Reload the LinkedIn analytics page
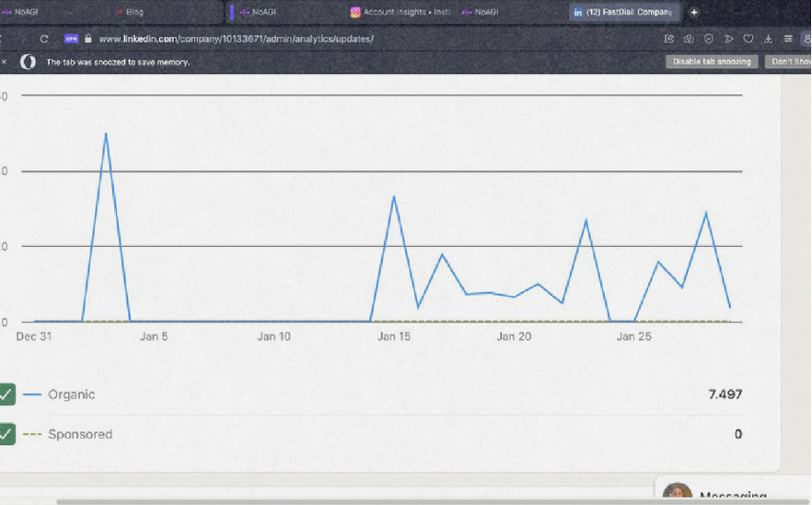 44,39
